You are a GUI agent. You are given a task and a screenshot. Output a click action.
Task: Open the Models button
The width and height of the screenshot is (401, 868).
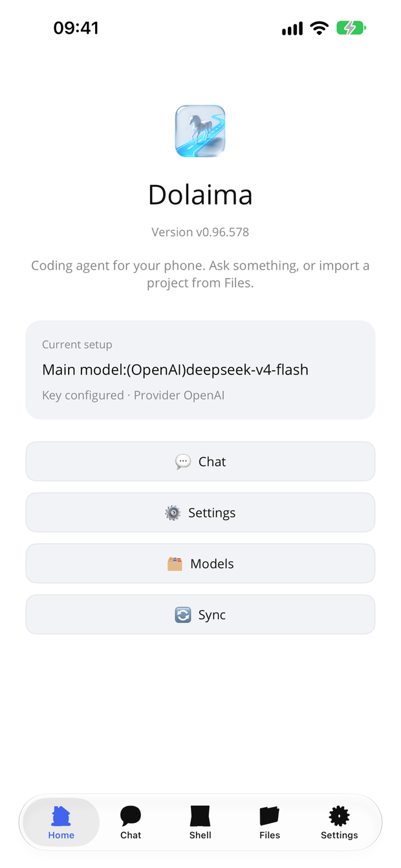tap(200, 564)
